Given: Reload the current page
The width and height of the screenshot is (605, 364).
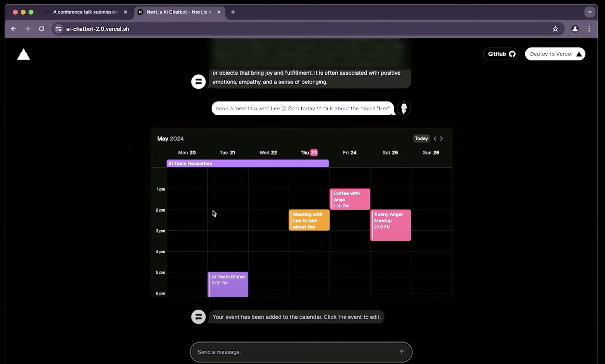Looking at the screenshot, I should click(42, 29).
